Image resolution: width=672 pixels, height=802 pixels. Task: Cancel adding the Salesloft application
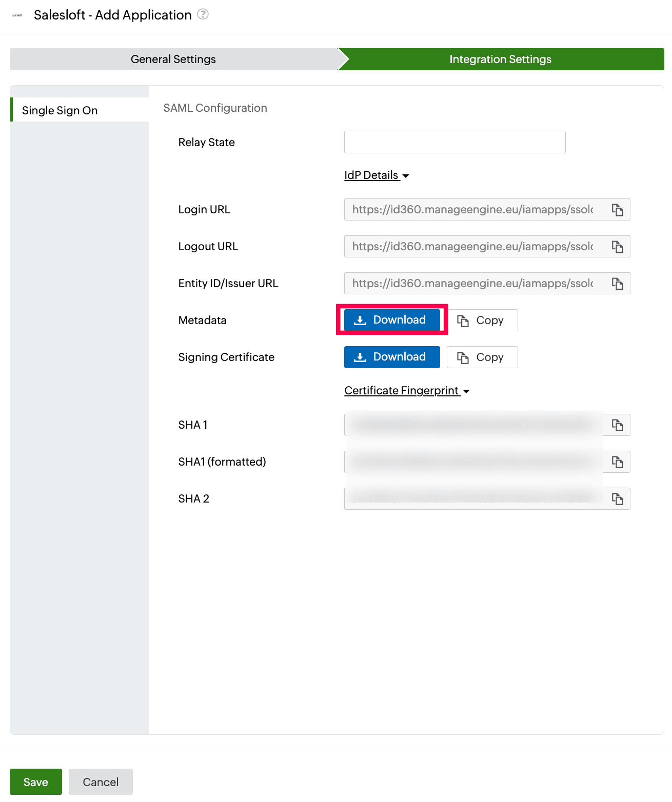[x=101, y=781]
